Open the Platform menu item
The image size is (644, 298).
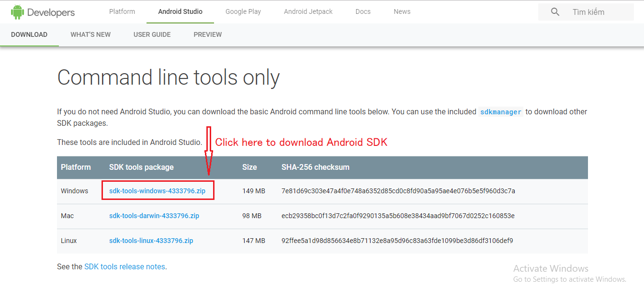click(x=122, y=11)
